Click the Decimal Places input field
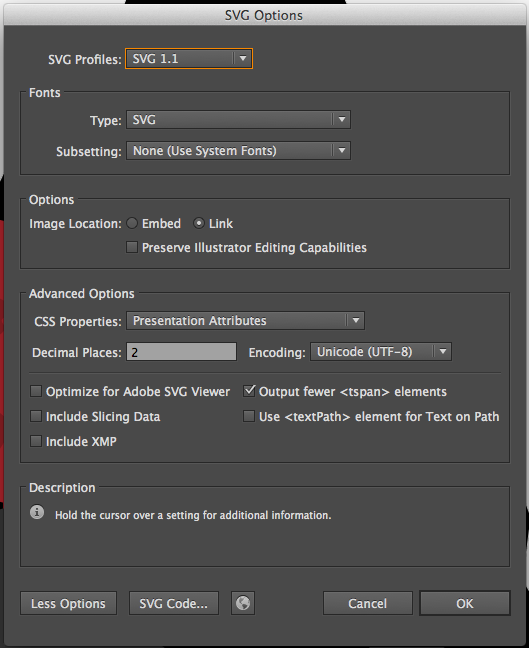This screenshot has height=648, width=529. pos(181,352)
